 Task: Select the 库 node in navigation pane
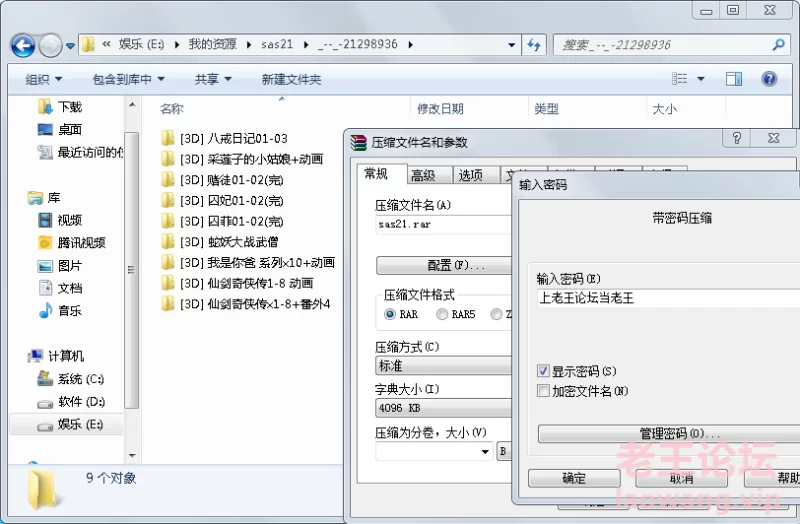(44, 198)
